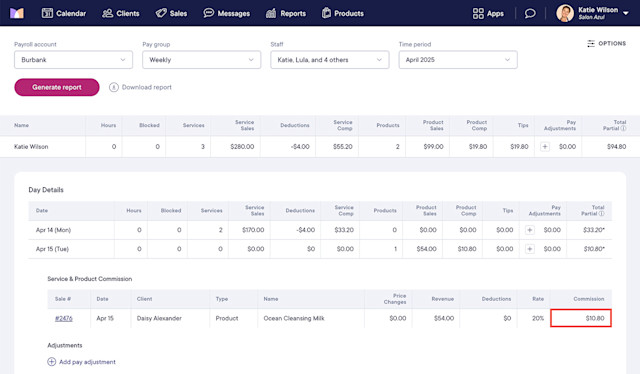Open sale #2476 link

pyautogui.click(x=64, y=318)
